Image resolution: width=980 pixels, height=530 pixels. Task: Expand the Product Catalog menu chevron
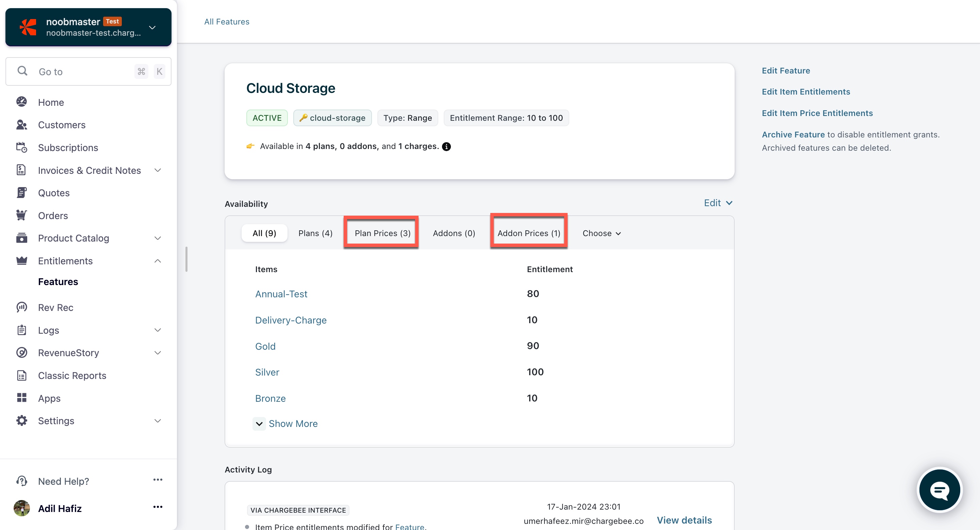158,238
